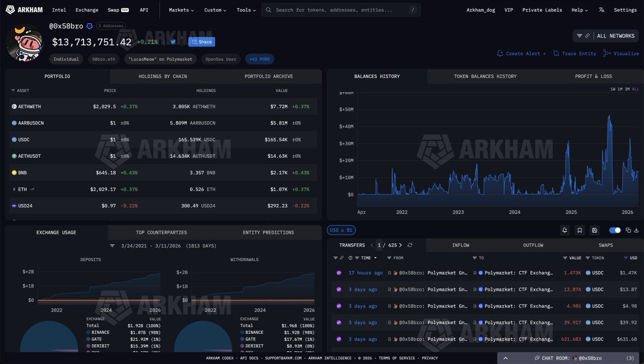Click transaction icon of the 17 hours ago transfer
This screenshot has height=364, width=644.
[339, 273]
